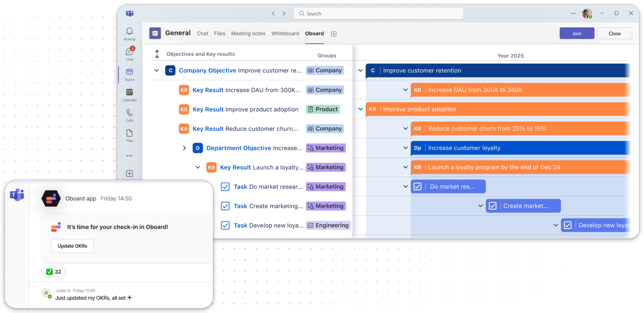Collapse timeline chevron for Increase DAU bar
The width and height of the screenshot is (644, 313).
tap(405, 90)
